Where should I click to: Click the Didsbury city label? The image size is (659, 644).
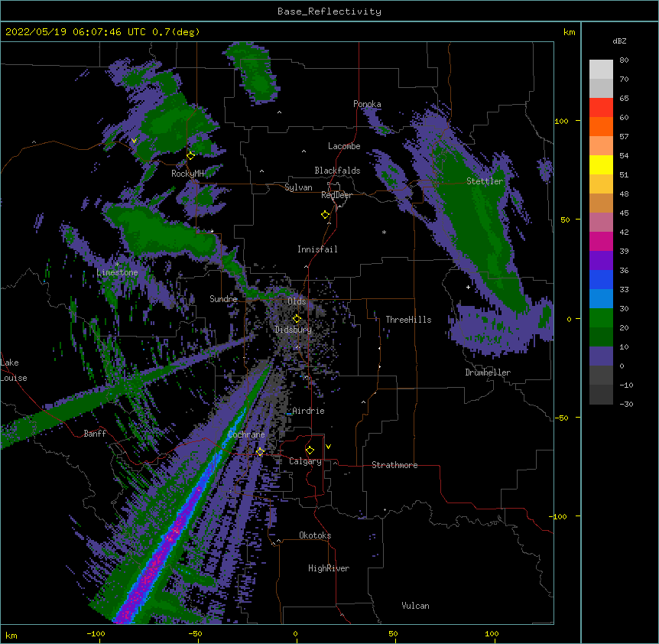pos(294,330)
